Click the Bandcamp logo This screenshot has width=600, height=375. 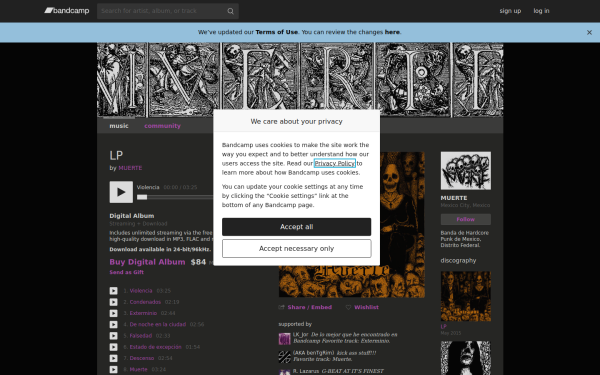click(67, 11)
